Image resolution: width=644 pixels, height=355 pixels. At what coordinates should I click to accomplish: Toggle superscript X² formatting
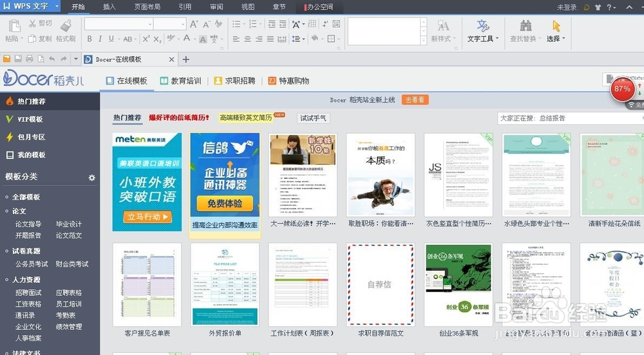[146, 39]
